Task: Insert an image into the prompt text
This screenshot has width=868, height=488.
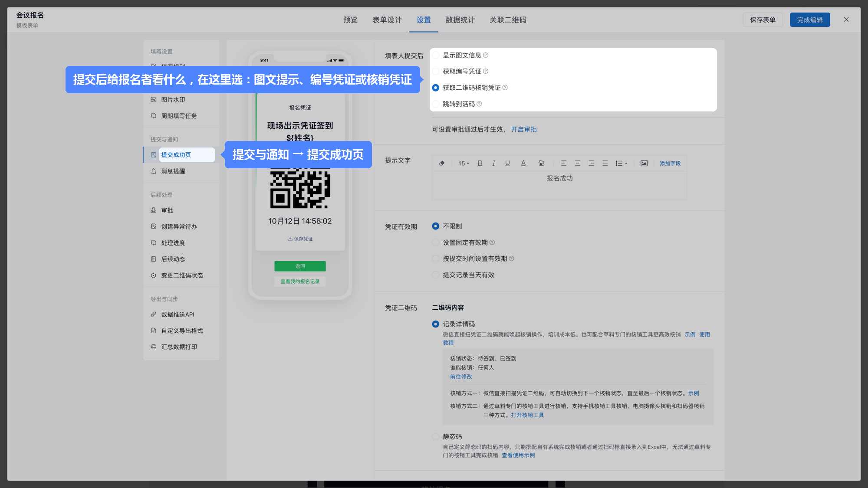Action: [x=644, y=163]
